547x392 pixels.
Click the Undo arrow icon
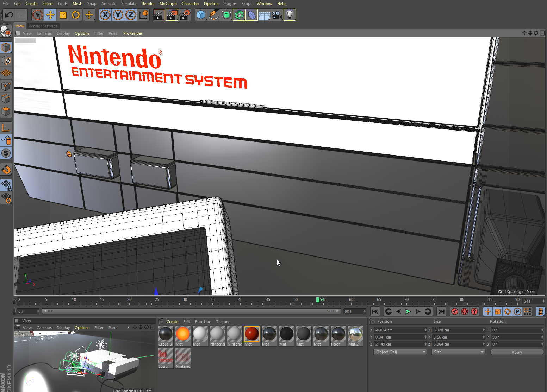(x=9, y=15)
